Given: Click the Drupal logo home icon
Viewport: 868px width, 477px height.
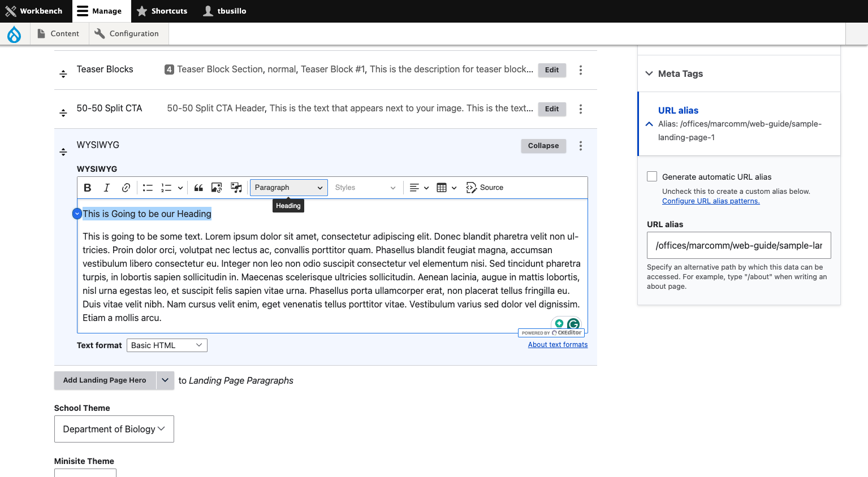Looking at the screenshot, I should (x=14, y=34).
